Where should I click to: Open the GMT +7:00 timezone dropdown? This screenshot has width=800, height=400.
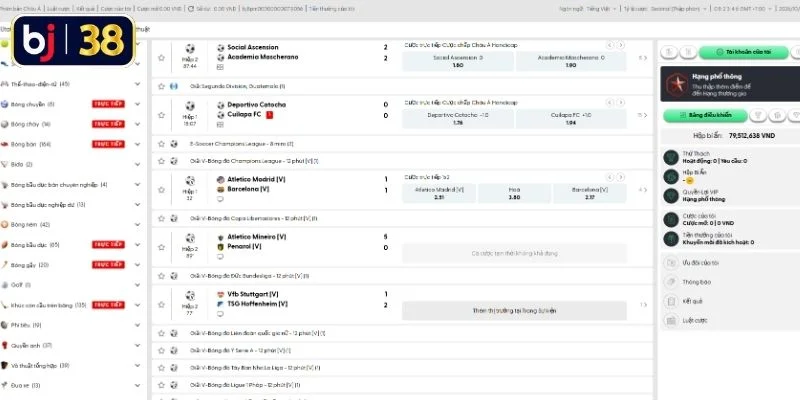(x=742, y=9)
